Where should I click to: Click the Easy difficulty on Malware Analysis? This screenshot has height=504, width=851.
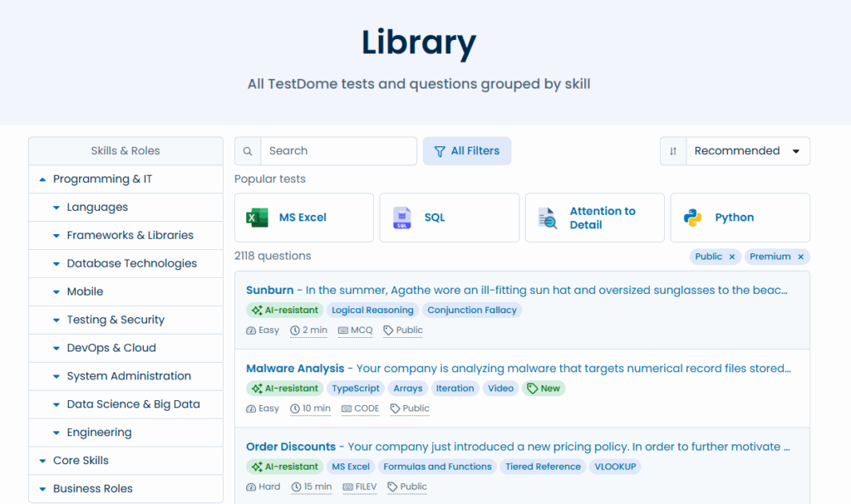click(x=263, y=409)
